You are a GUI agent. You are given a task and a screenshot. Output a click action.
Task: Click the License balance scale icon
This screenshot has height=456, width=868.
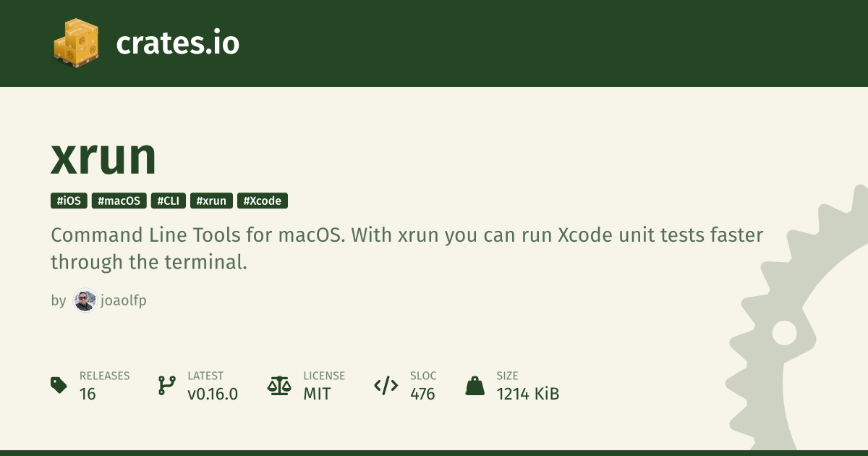tap(278, 385)
